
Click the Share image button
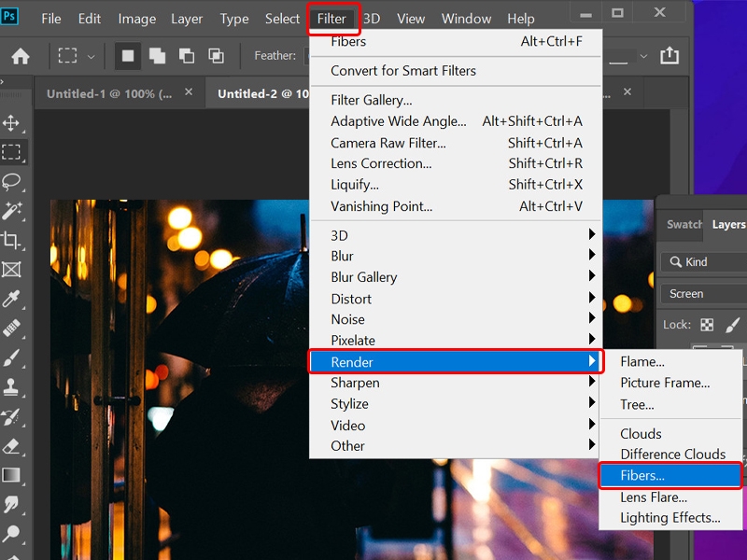(669, 56)
